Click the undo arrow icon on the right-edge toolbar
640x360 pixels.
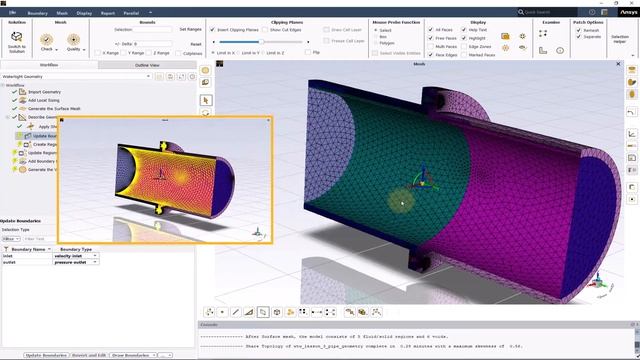pos(632,112)
